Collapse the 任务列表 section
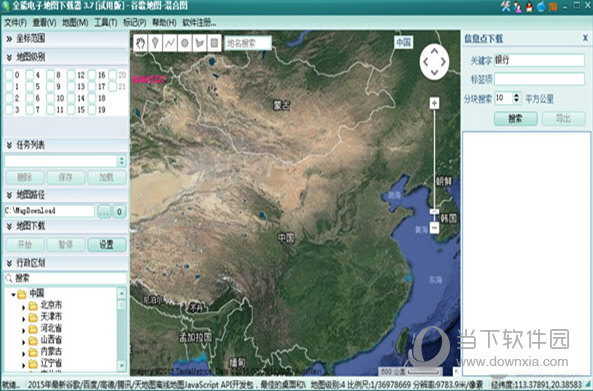The height and width of the screenshot is (391, 593). pyautogui.click(x=9, y=145)
